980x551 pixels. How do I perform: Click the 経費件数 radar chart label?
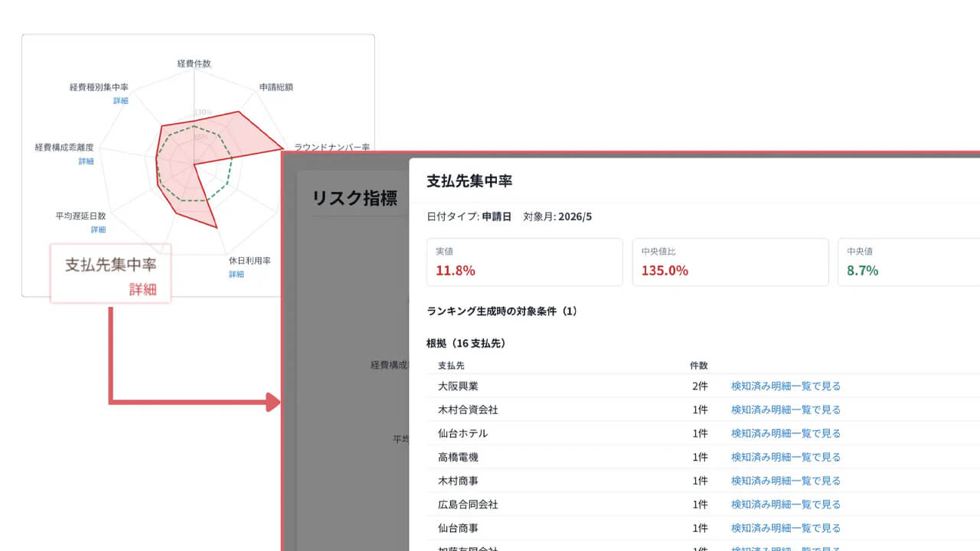pos(194,64)
